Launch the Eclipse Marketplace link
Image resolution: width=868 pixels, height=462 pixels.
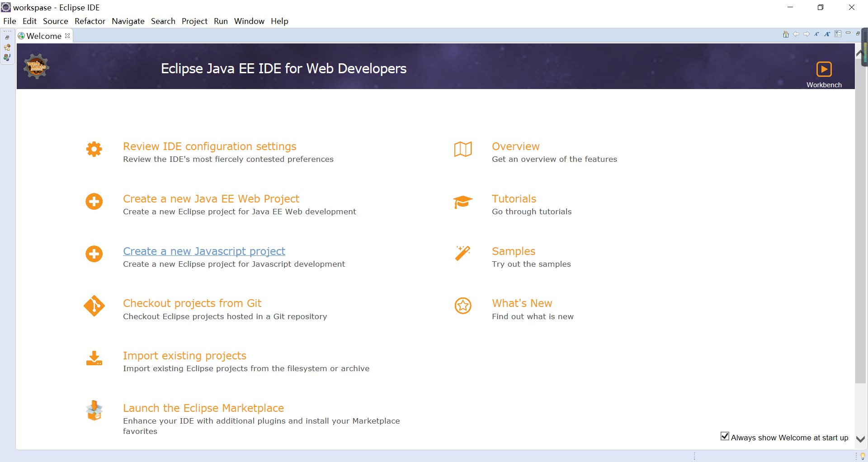tap(203, 408)
